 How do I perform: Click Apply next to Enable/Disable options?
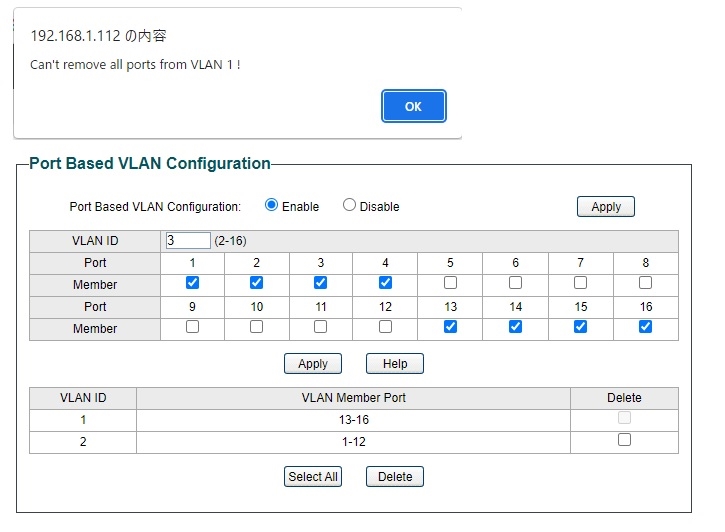[605, 207]
